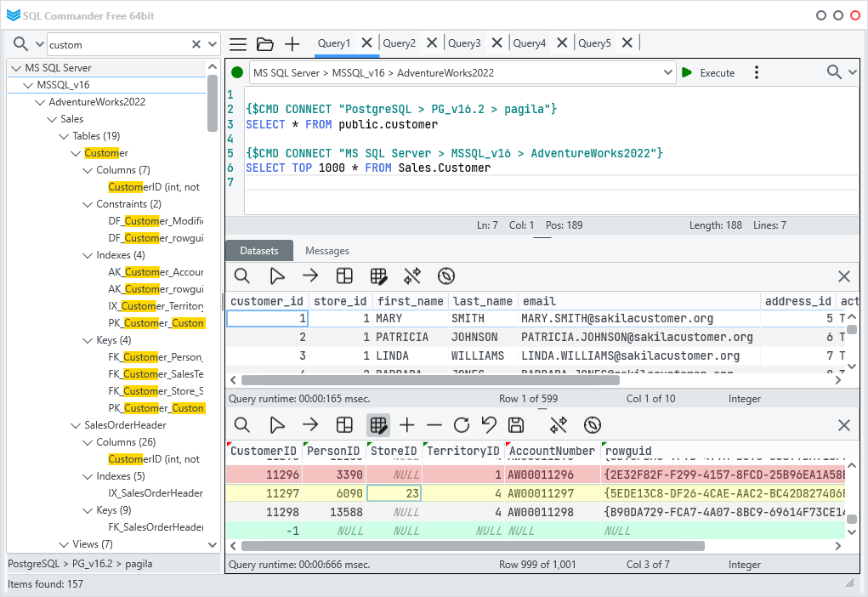
Task: Undo edits in the editable result grid
Action: [x=488, y=424]
